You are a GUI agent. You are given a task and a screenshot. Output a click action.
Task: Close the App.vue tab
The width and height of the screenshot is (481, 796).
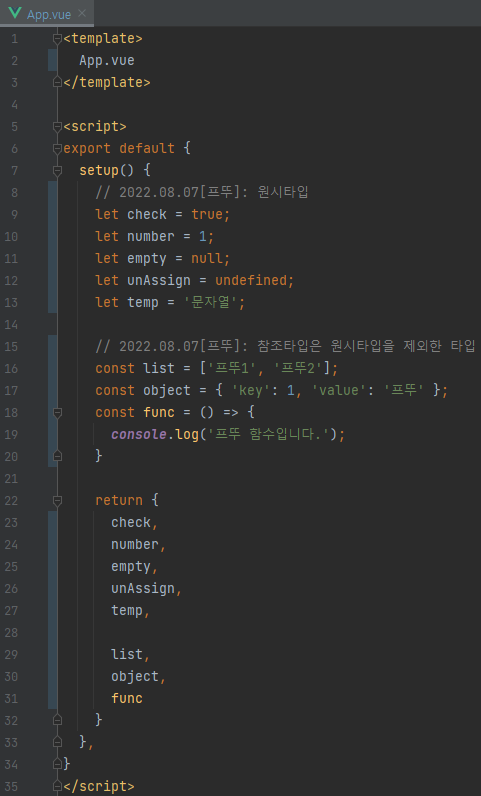[x=82, y=14]
